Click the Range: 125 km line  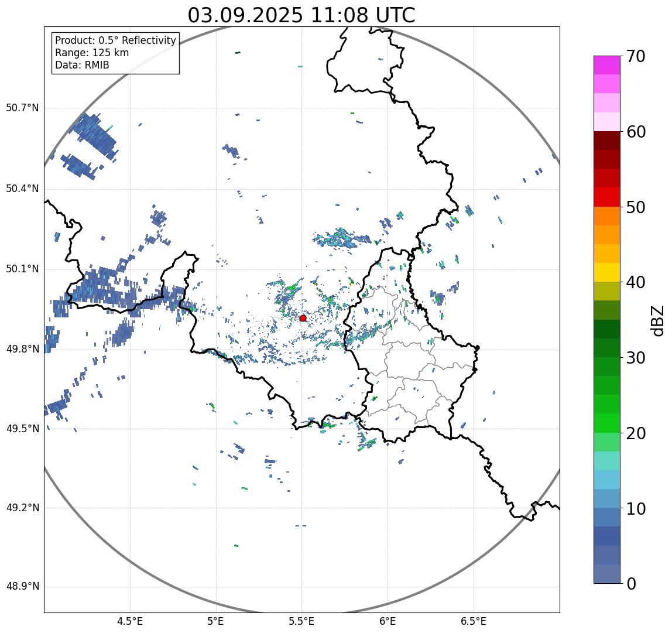pos(92,53)
